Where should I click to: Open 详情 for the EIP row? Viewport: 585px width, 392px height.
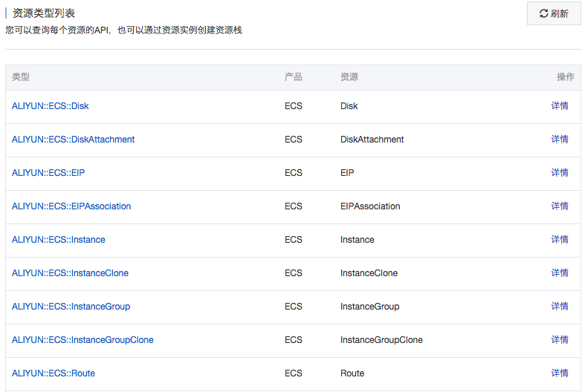560,173
